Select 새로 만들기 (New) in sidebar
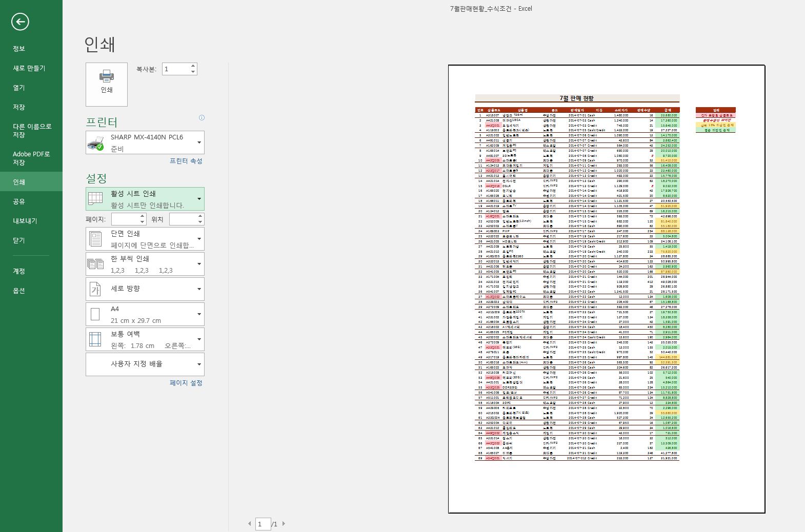This screenshot has height=532, width=805. pyautogui.click(x=31, y=68)
